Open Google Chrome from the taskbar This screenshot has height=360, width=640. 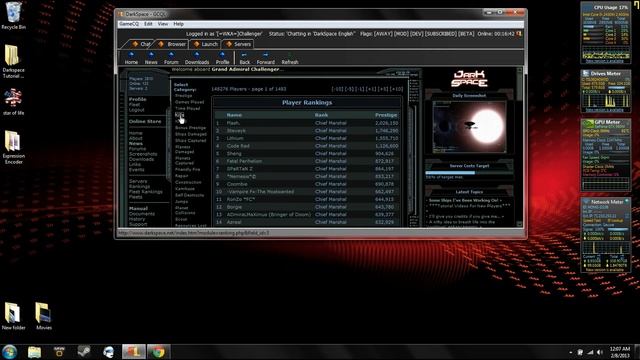[x=158, y=352]
